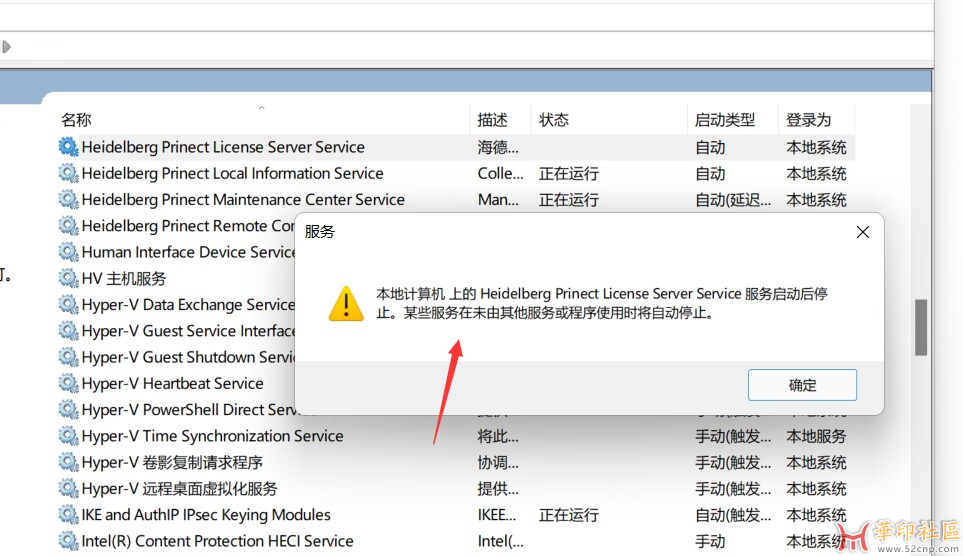Screen dimensions: 963x556
Task: Click 正在运行 status of Local Information Service
Action: [569, 173]
